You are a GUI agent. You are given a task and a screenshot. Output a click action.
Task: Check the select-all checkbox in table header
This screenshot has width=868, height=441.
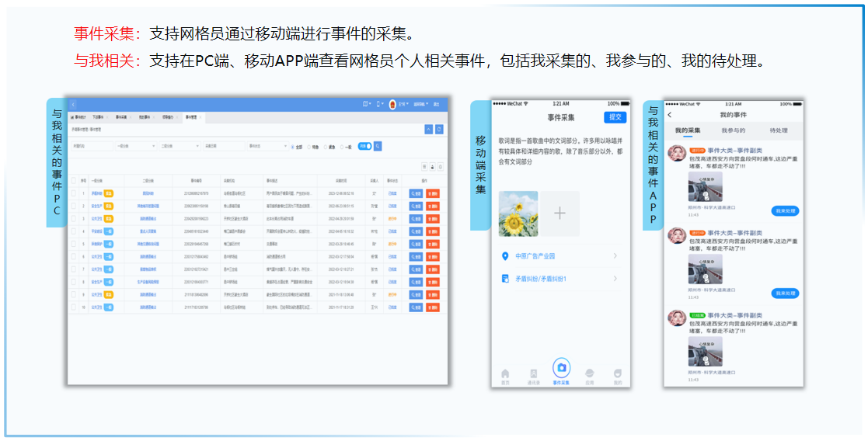tap(74, 180)
